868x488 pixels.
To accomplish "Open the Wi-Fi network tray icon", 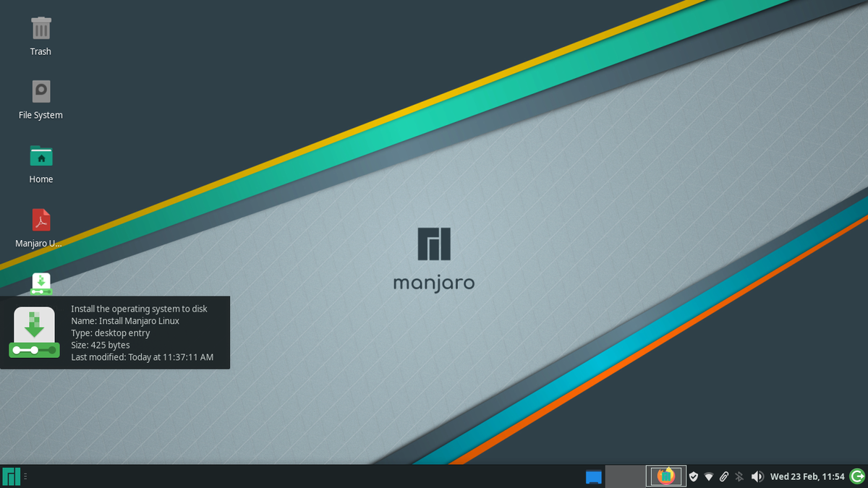I will tap(709, 476).
